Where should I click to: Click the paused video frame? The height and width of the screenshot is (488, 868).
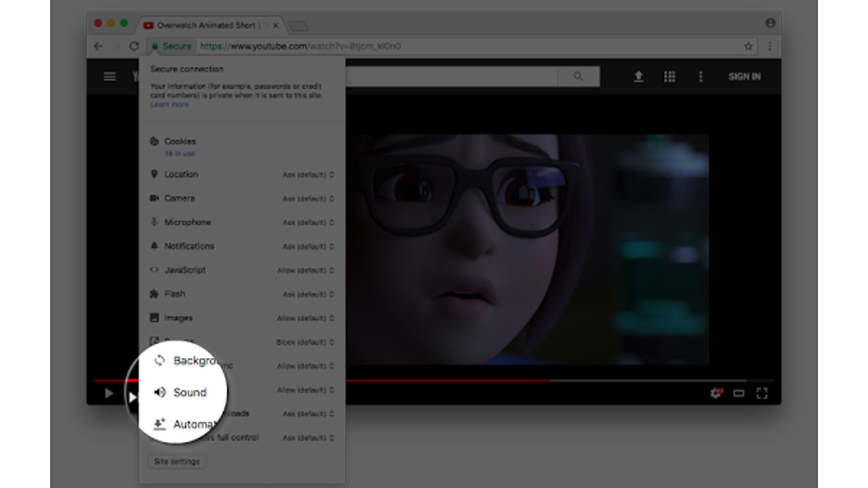527,249
